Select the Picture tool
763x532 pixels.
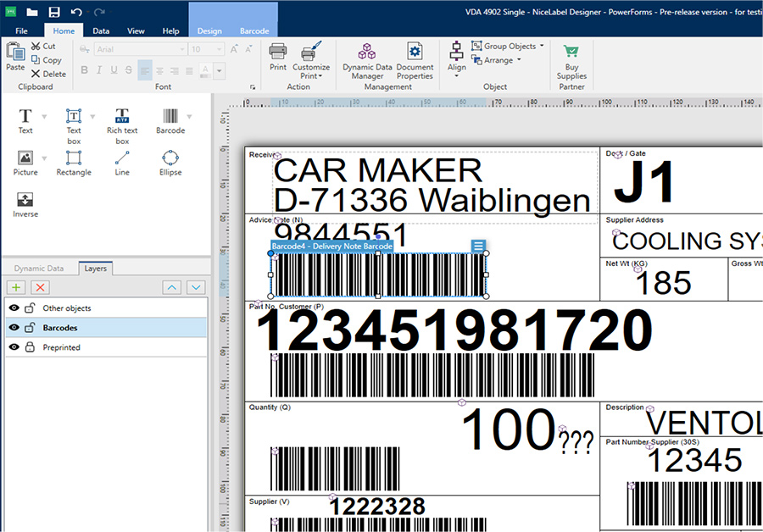pyautogui.click(x=25, y=163)
